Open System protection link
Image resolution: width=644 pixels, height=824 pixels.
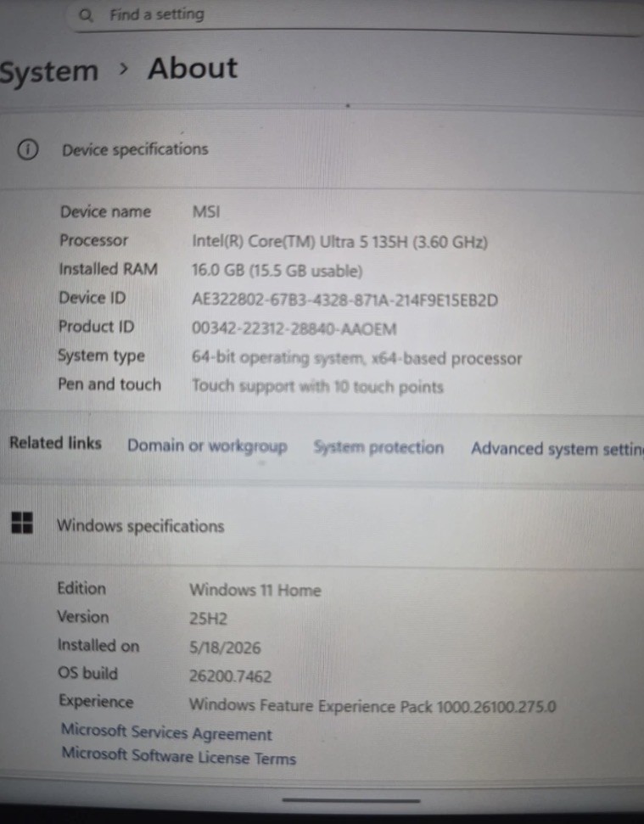[x=378, y=448]
